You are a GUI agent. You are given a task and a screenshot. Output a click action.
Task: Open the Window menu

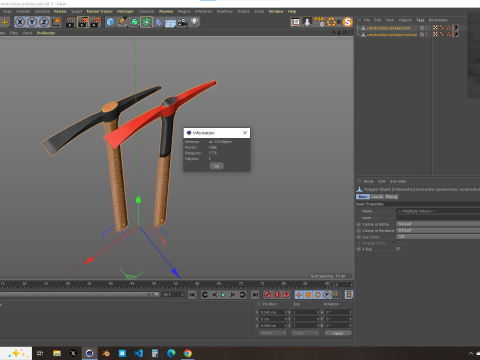coord(276,11)
